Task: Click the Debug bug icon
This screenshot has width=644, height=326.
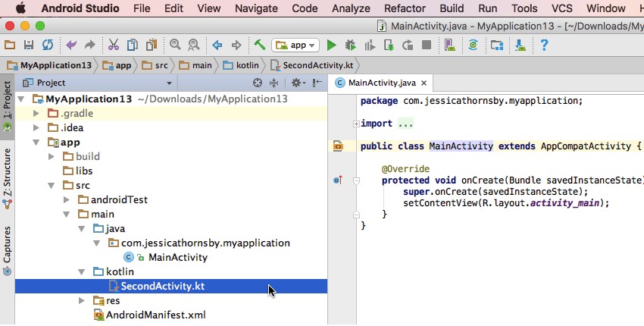Action: pyautogui.click(x=350, y=45)
